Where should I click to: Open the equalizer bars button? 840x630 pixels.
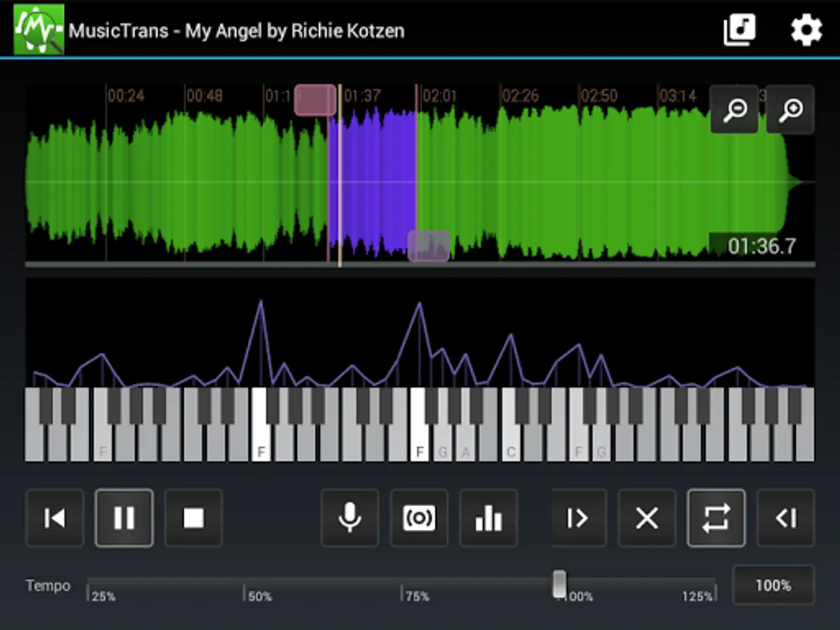489,518
